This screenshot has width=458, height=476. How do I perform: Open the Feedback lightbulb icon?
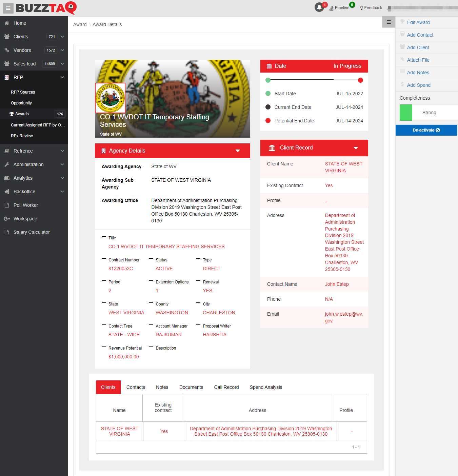(x=362, y=8)
